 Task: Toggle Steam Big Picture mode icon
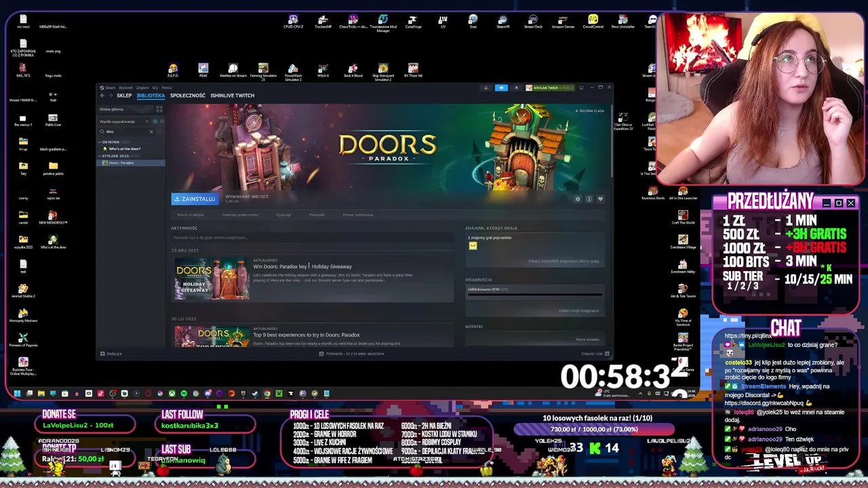tap(581, 87)
